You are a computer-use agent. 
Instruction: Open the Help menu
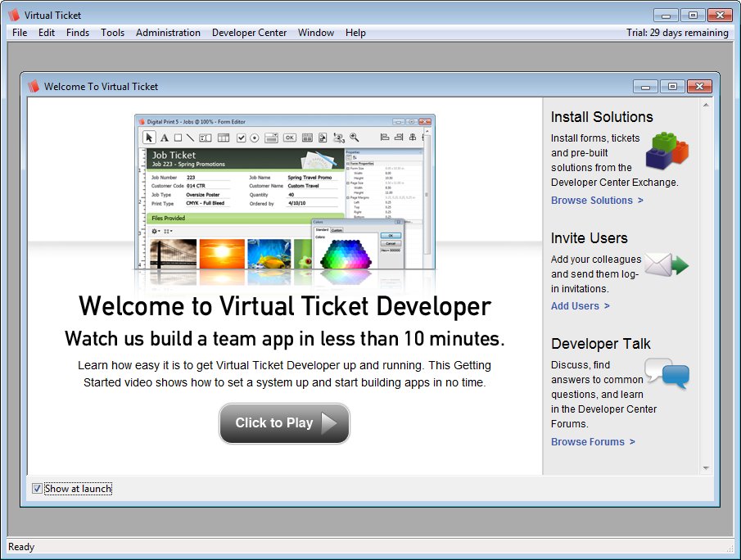[x=355, y=33]
